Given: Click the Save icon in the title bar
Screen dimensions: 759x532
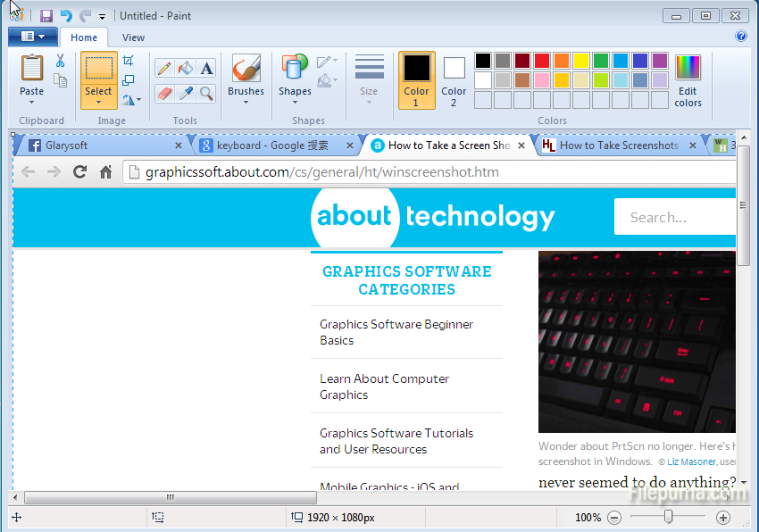Looking at the screenshot, I should 46,16.
